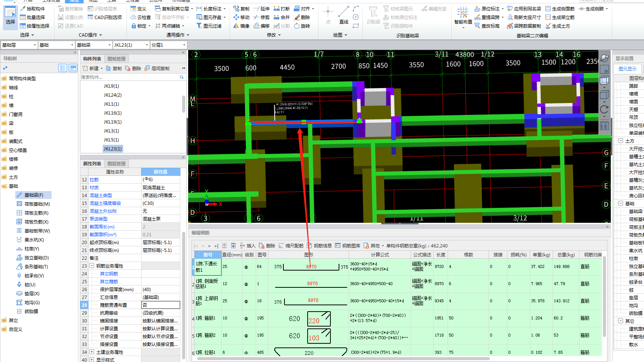Click 刷新支座尺寸 refresh support size
644x362 pixels.
[523, 17]
